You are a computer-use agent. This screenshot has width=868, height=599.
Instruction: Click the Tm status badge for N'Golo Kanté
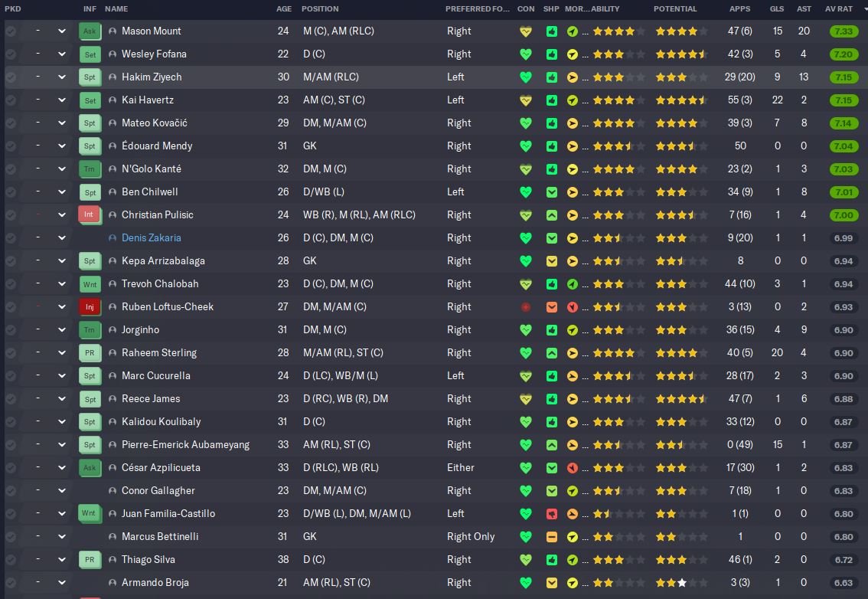coord(90,169)
